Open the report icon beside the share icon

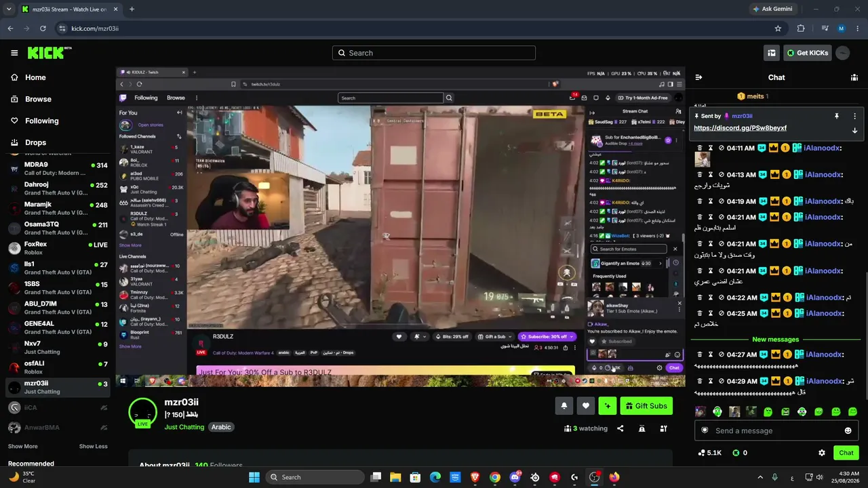(x=642, y=428)
